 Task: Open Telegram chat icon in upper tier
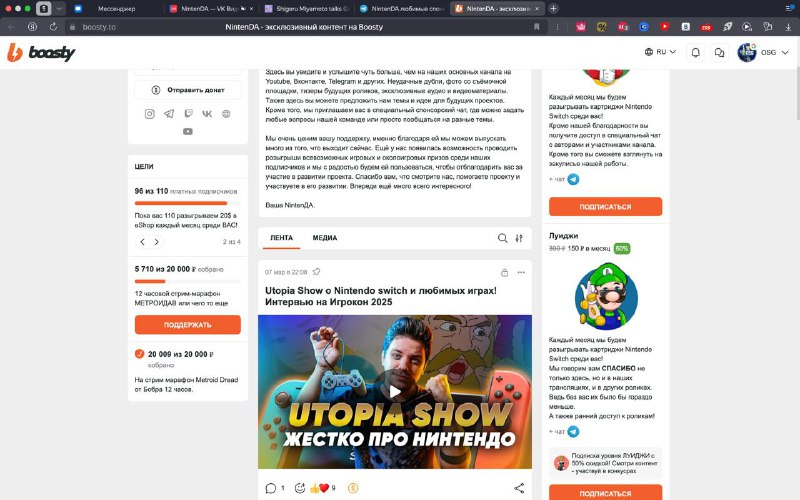pos(573,179)
